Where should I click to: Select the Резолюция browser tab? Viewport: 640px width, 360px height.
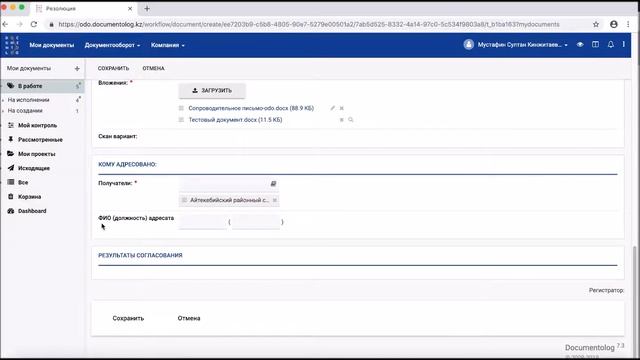[84, 8]
